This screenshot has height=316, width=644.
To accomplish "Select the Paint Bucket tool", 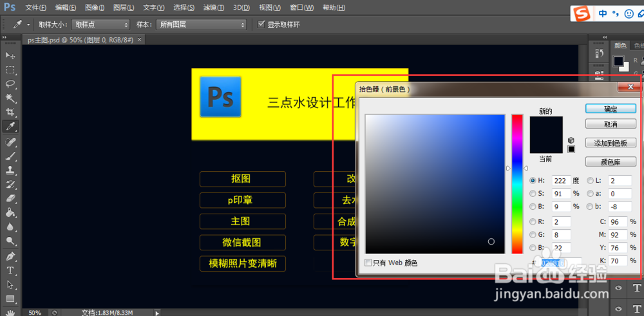I will [x=10, y=212].
